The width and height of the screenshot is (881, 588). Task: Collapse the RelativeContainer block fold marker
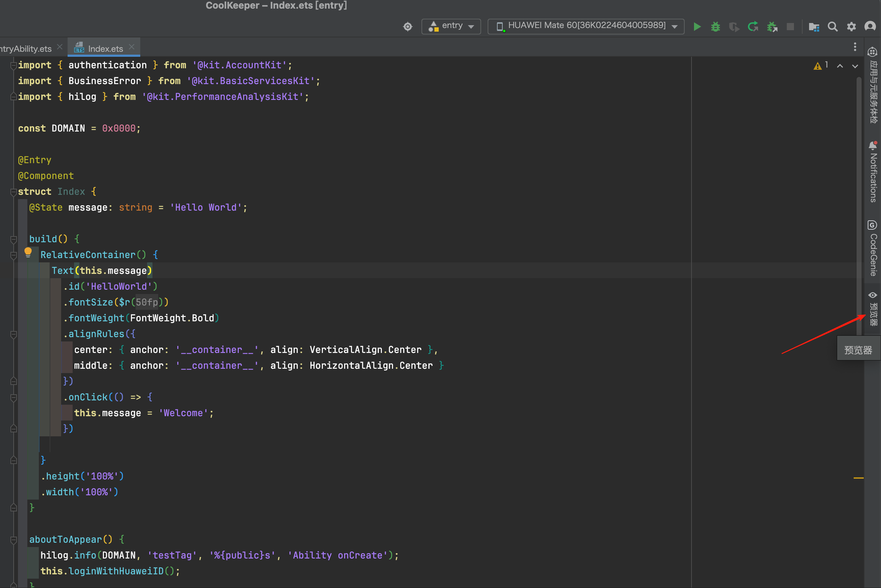coord(14,256)
